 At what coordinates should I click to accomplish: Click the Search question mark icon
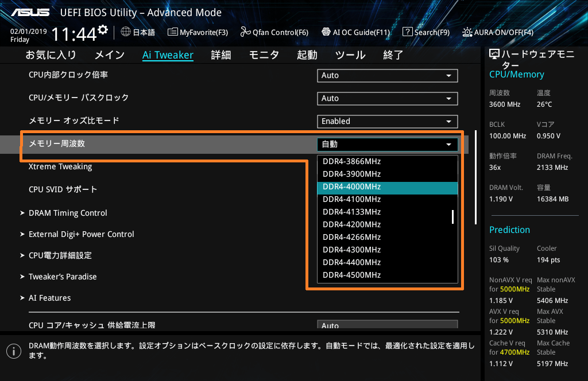(x=407, y=32)
